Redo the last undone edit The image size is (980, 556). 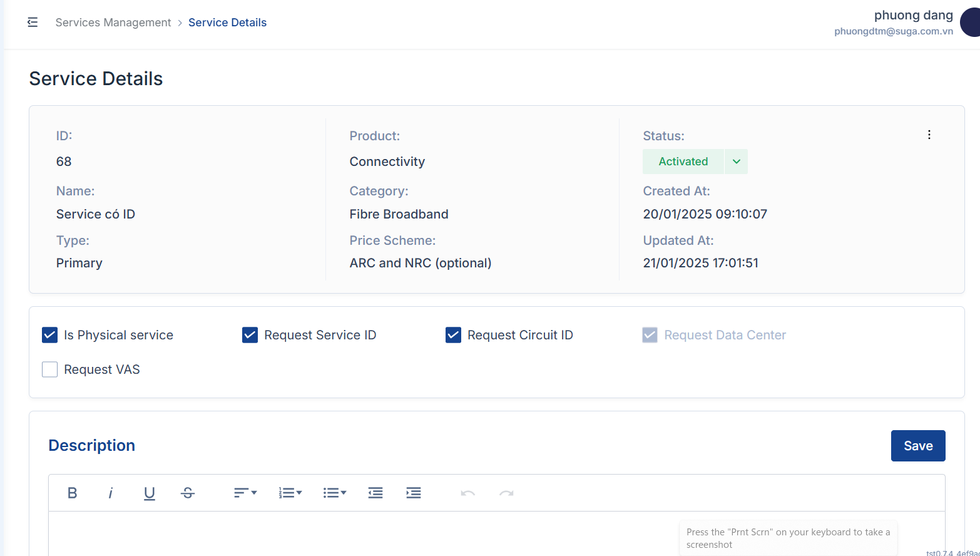(506, 493)
